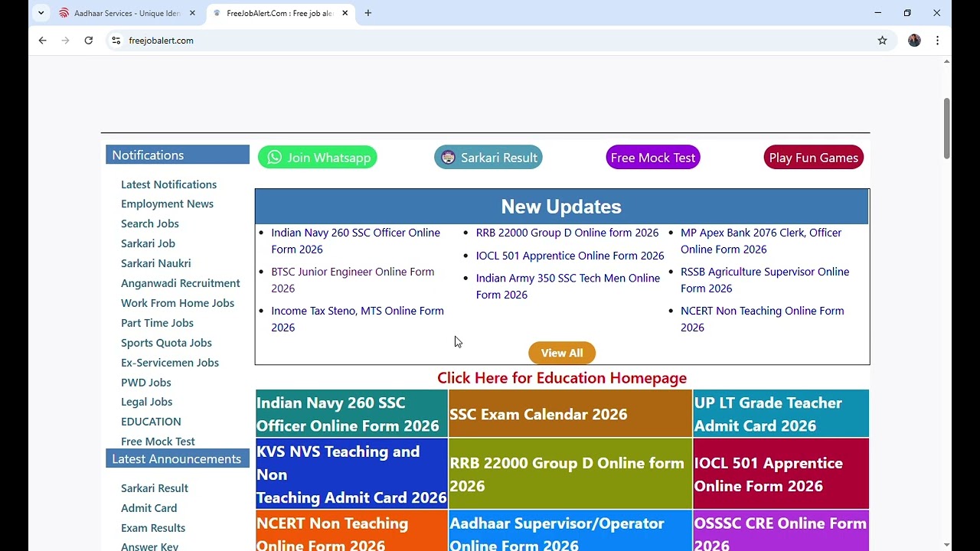Image resolution: width=980 pixels, height=551 pixels.
Task: Click Here for Education Homepage link
Action: coord(562,378)
